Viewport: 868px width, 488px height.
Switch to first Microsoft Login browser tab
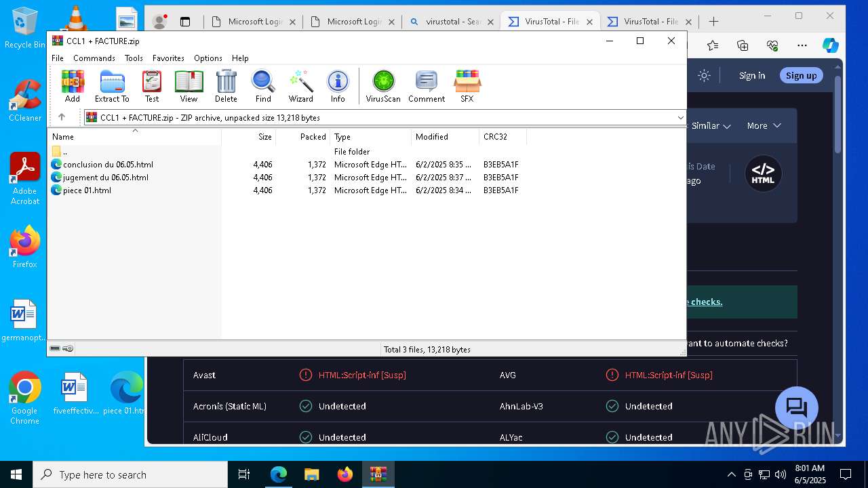[253, 22]
